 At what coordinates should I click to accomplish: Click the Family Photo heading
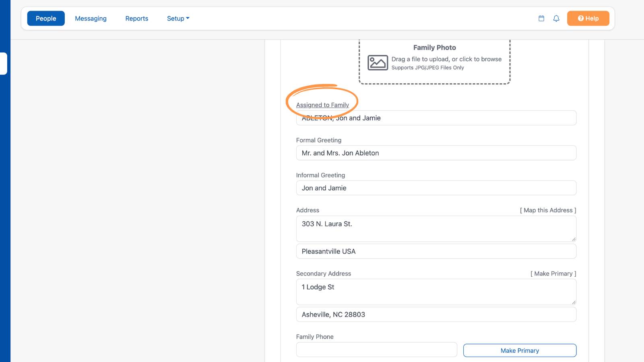[x=435, y=47]
